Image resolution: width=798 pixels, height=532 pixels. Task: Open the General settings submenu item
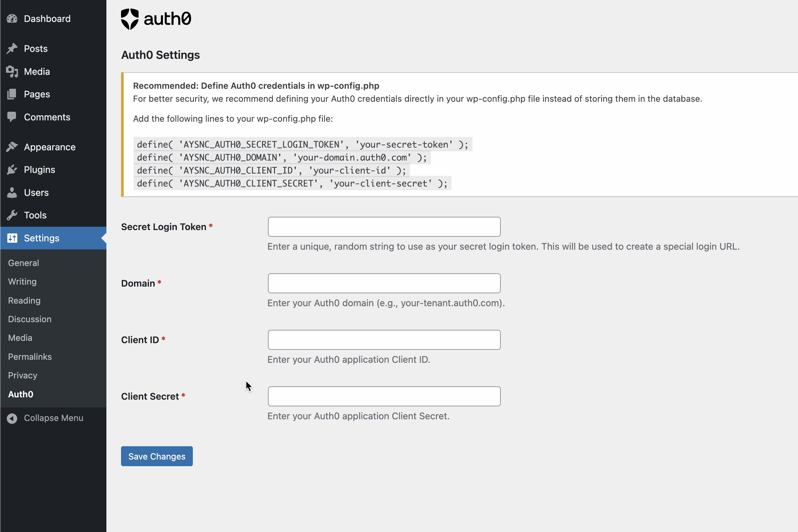[23, 263]
